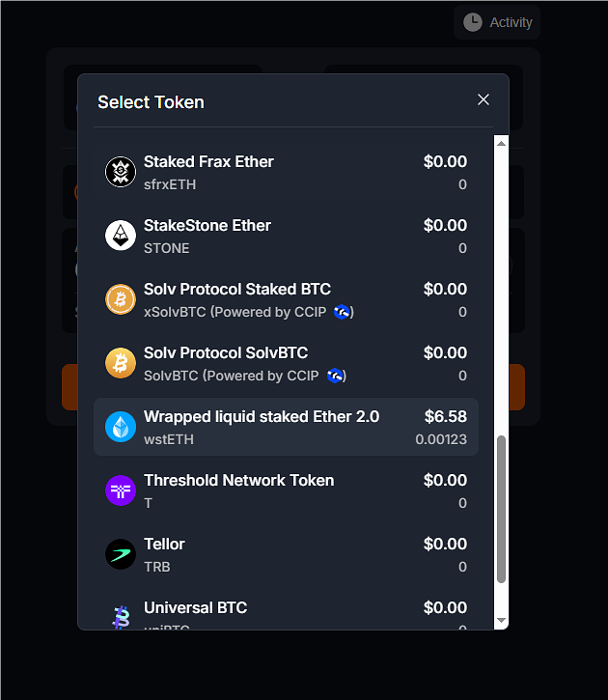608x700 pixels.
Task: Click the Threshold Network purple icon
Action: coord(121,490)
